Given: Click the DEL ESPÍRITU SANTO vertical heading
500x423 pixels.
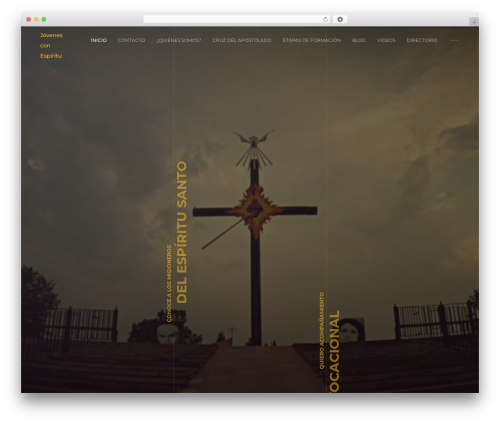Looking at the screenshot, I should tap(182, 232).
